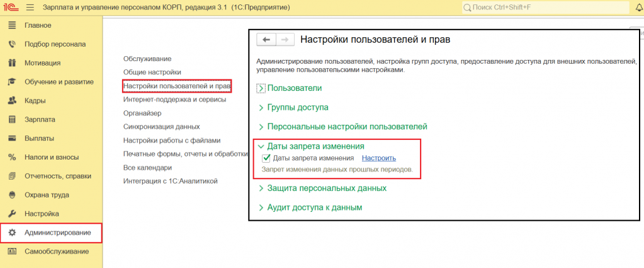Viewport: 644px width, 268px height.
Task: Open the Настроить link
Action: [379, 158]
